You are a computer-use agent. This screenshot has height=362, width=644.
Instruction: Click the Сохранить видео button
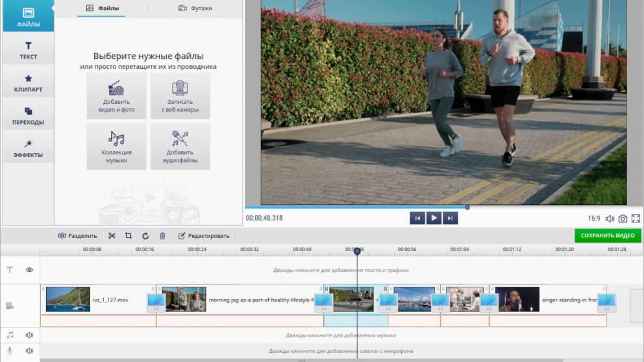click(608, 235)
